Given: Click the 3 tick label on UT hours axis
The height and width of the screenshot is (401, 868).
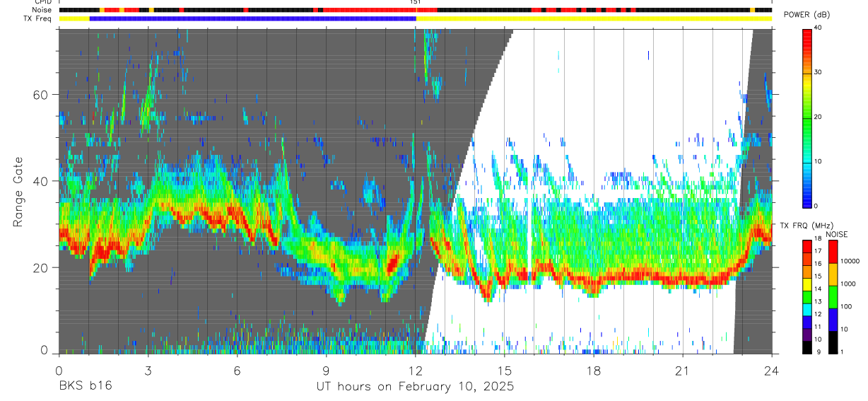Looking at the screenshot, I should point(148,371).
